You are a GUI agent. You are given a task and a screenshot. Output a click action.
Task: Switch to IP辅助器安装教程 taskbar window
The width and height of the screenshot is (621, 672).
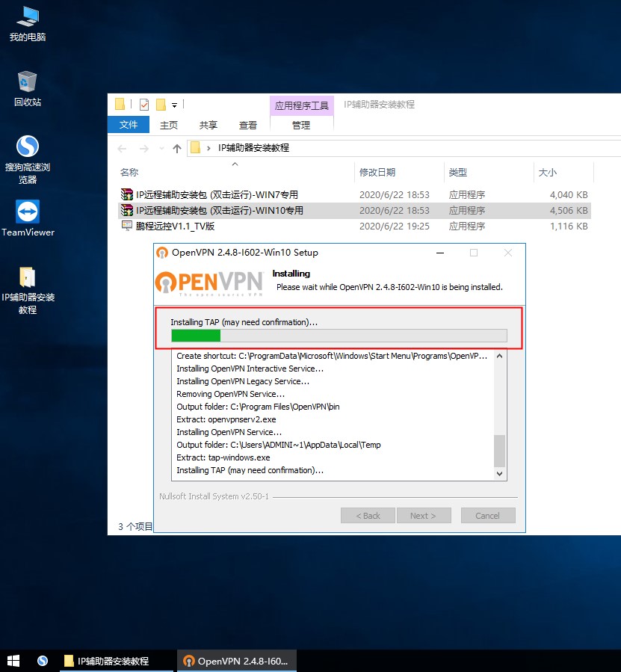[116, 661]
